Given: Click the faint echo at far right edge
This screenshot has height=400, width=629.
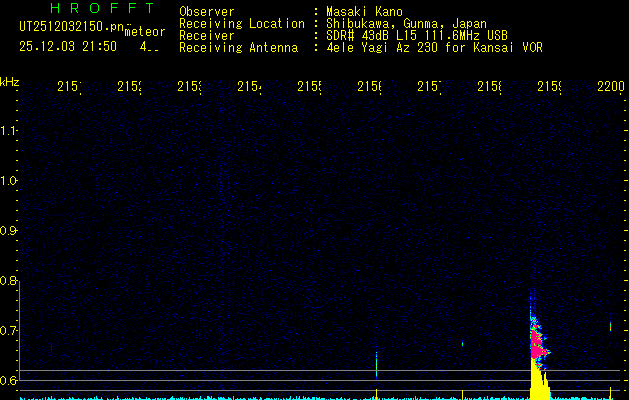Looking at the screenshot, I should [610, 325].
